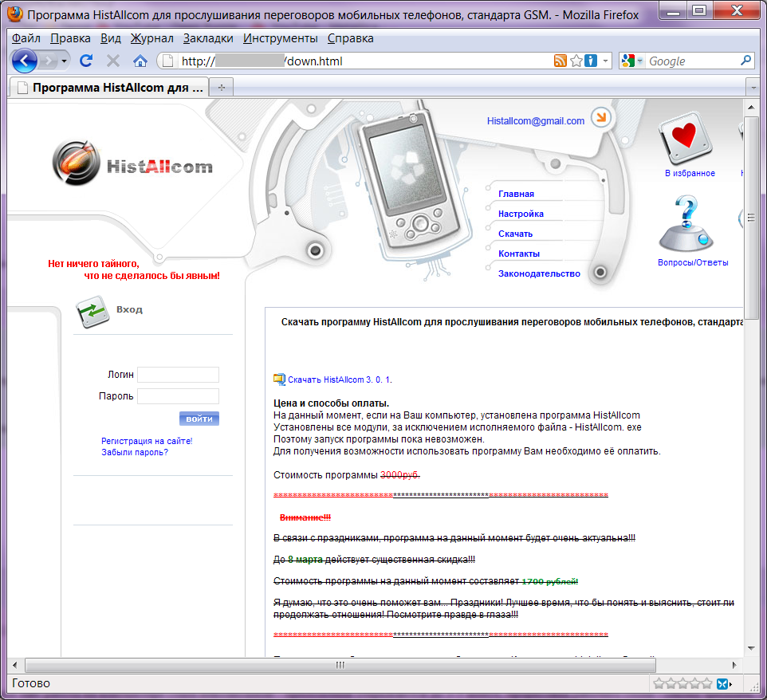Click the green arrows Вход icon
767x700 pixels.
[92, 311]
